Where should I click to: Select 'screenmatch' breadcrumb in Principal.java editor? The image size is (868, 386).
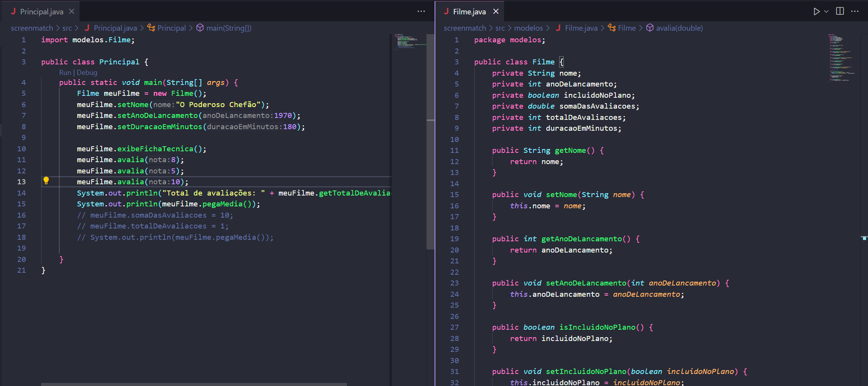point(32,28)
